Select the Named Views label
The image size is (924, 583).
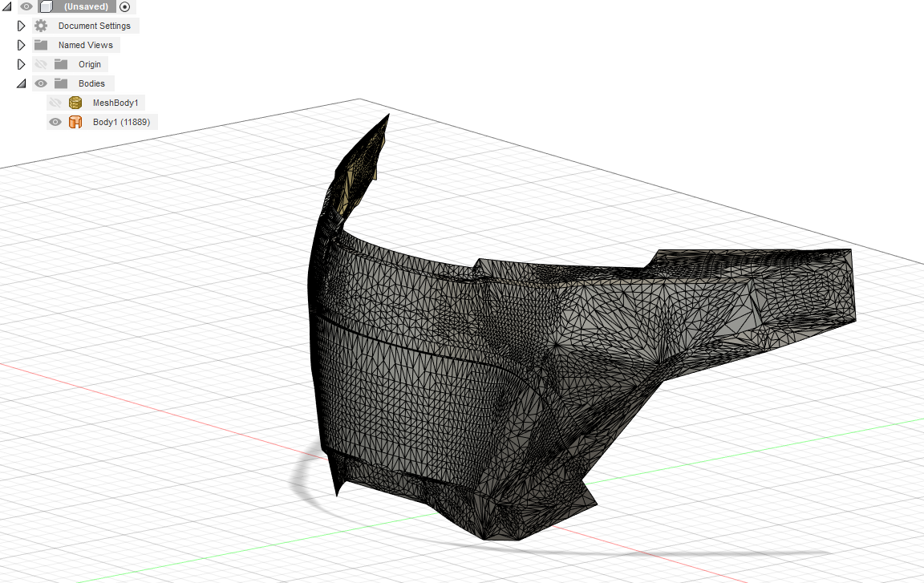tap(86, 45)
